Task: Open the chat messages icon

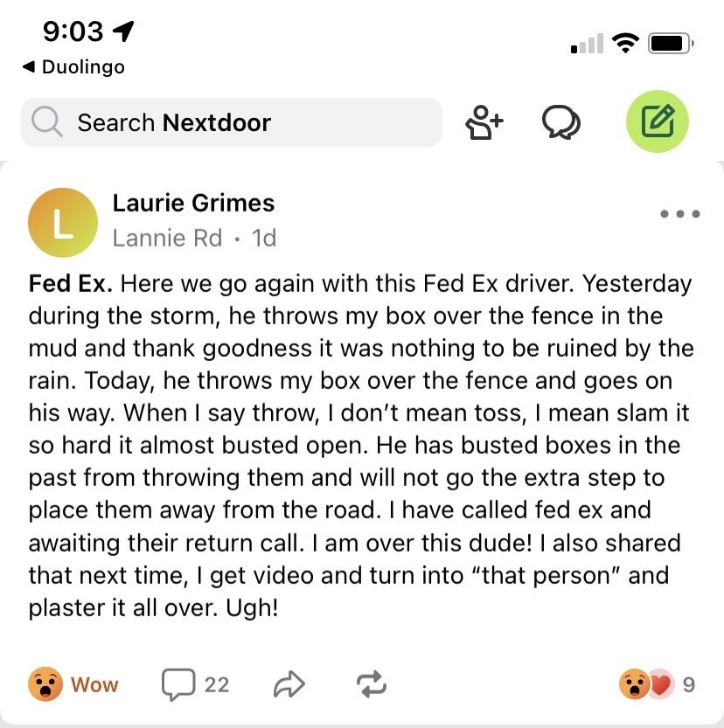Action: pos(560,122)
